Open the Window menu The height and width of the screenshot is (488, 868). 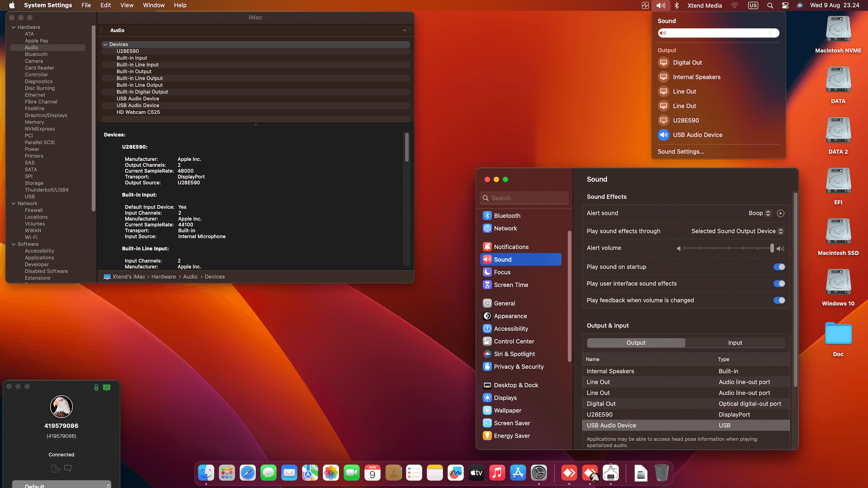pos(154,5)
